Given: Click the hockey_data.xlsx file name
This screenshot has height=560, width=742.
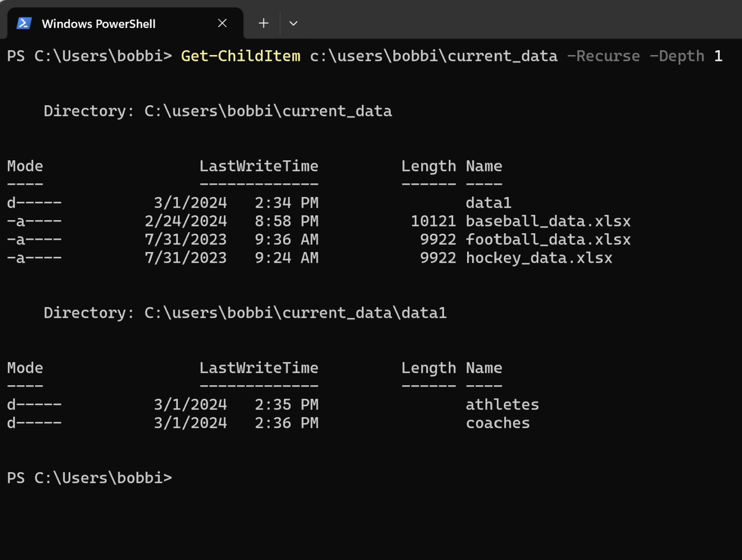Looking at the screenshot, I should coord(539,258).
